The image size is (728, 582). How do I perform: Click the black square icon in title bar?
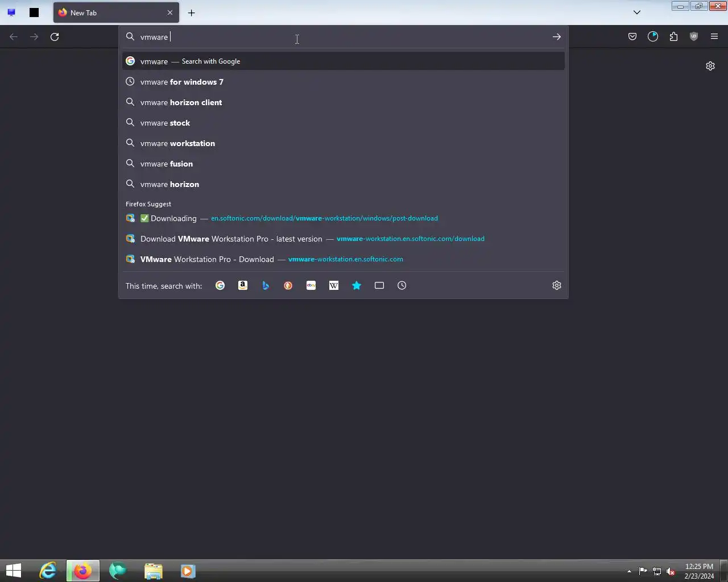[34, 13]
